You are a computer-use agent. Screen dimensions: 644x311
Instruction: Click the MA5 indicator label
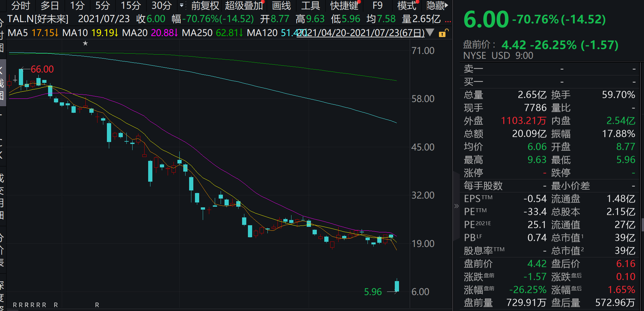pyautogui.click(x=18, y=33)
